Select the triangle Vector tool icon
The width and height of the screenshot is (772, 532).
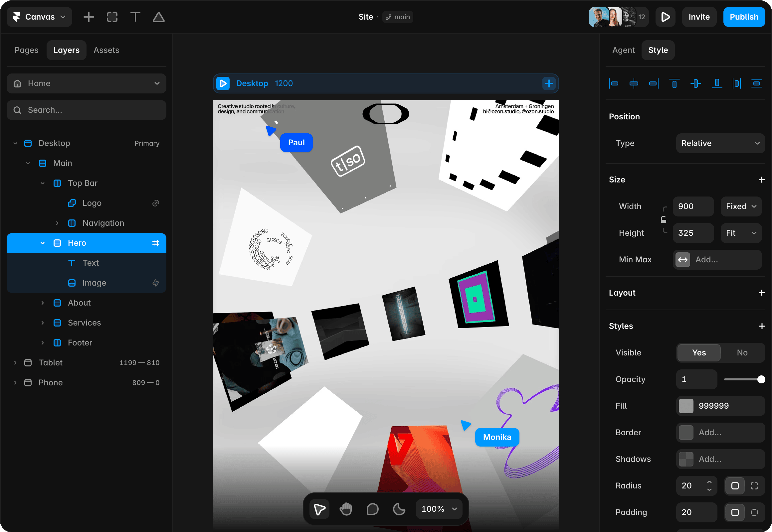(x=158, y=17)
